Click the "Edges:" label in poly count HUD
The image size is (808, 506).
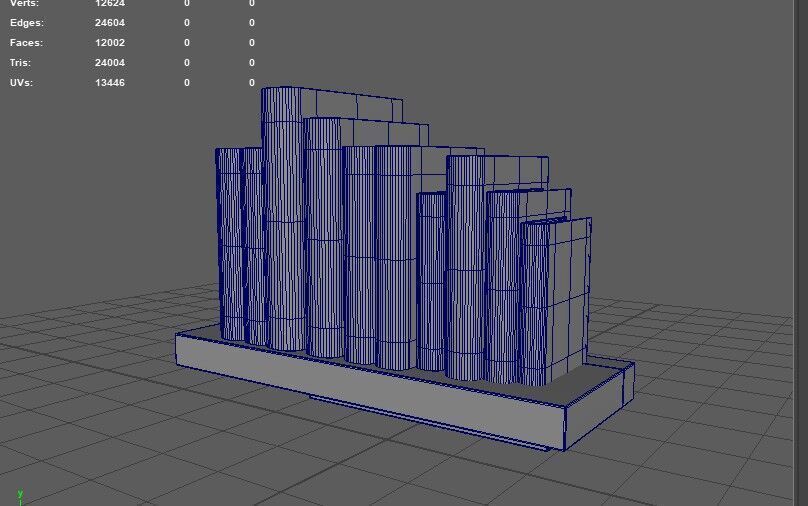[x=27, y=23]
